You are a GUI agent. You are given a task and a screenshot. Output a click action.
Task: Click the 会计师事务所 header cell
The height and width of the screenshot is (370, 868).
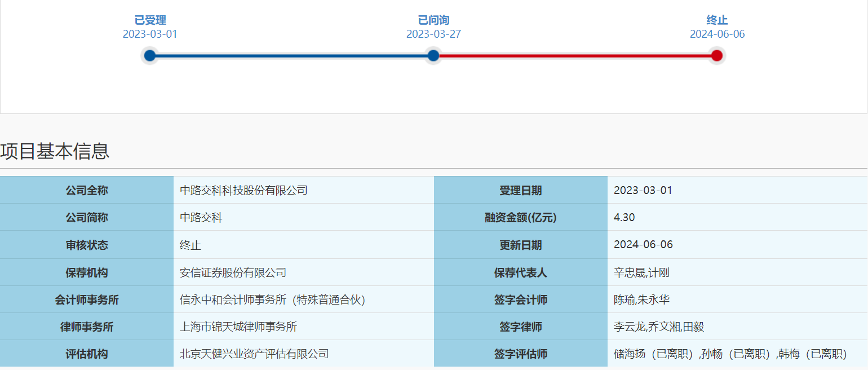point(87,299)
